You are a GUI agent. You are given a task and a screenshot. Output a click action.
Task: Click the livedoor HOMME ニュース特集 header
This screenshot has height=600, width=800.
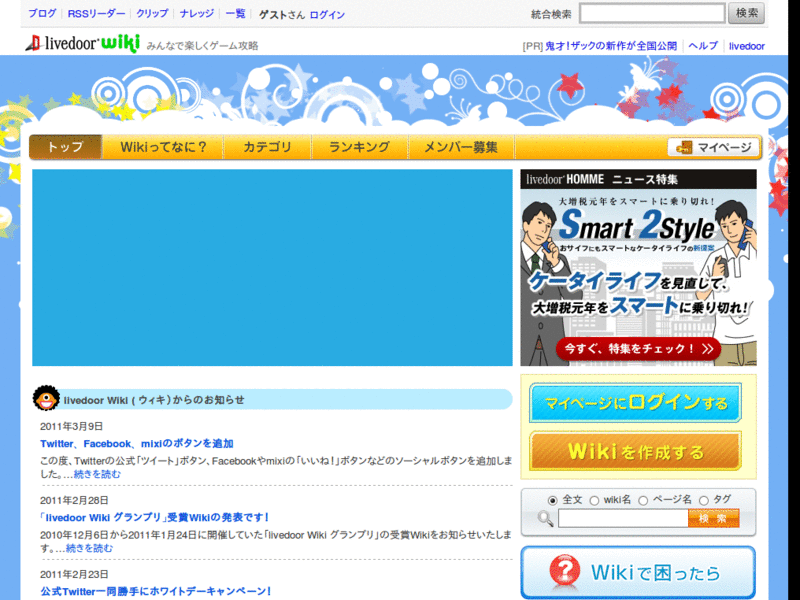(638, 179)
